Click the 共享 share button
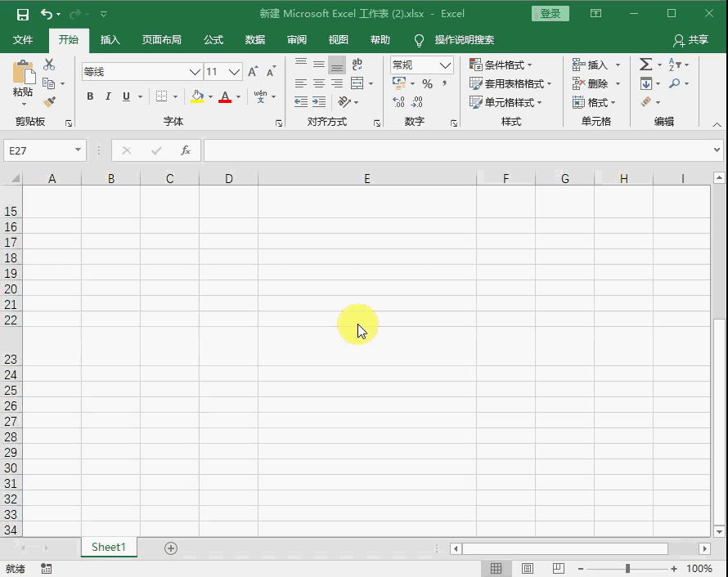This screenshot has width=728, height=577. coord(691,40)
